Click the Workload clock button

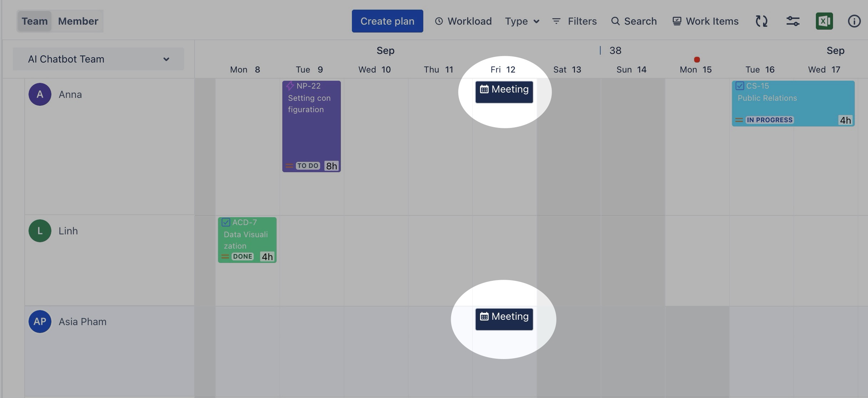[x=463, y=21]
